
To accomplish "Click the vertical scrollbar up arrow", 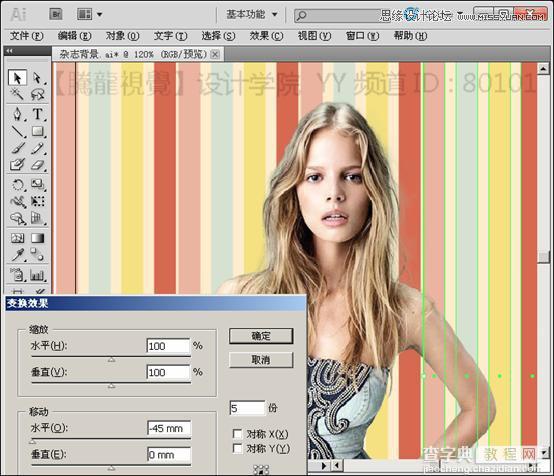I will tap(543, 68).
